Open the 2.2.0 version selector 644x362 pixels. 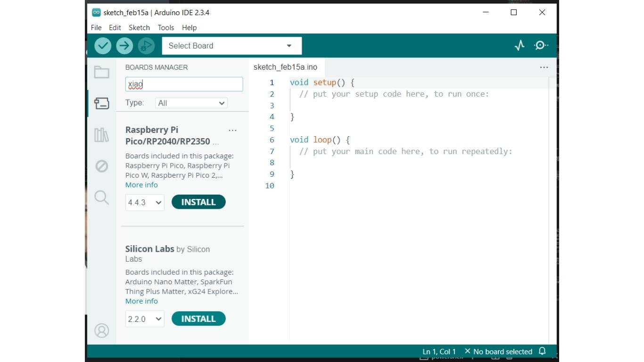(x=145, y=319)
